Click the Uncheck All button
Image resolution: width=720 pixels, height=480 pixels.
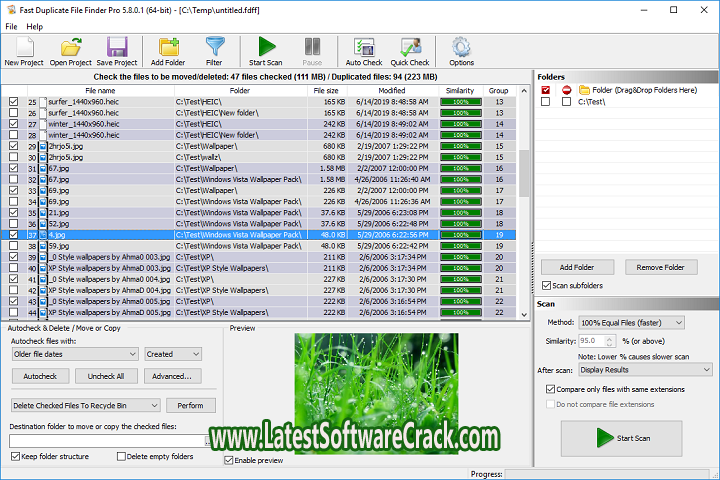pos(106,376)
